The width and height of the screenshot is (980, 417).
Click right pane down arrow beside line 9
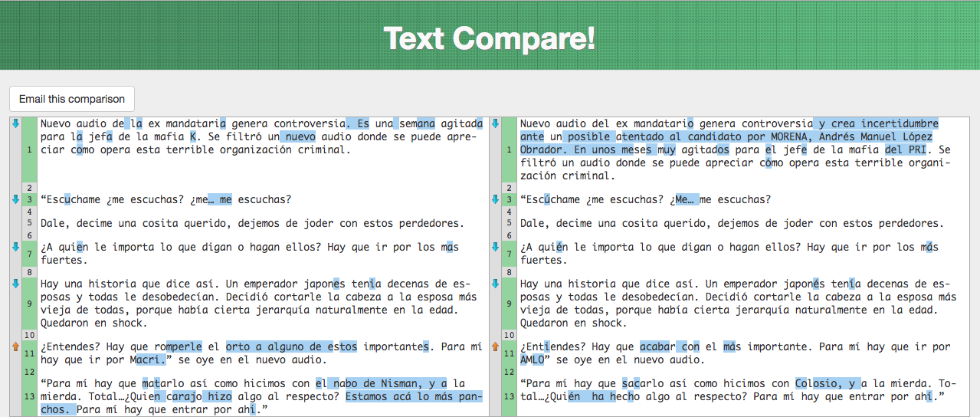(x=495, y=284)
